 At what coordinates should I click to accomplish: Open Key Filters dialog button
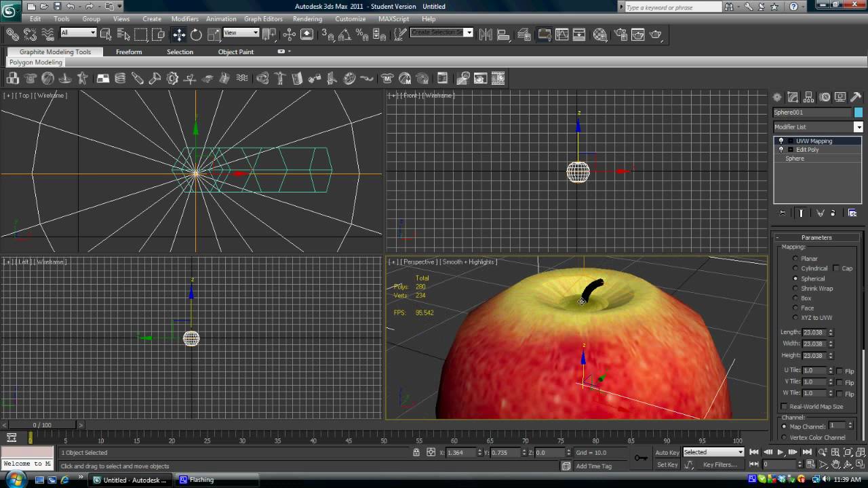pos(719,465)
